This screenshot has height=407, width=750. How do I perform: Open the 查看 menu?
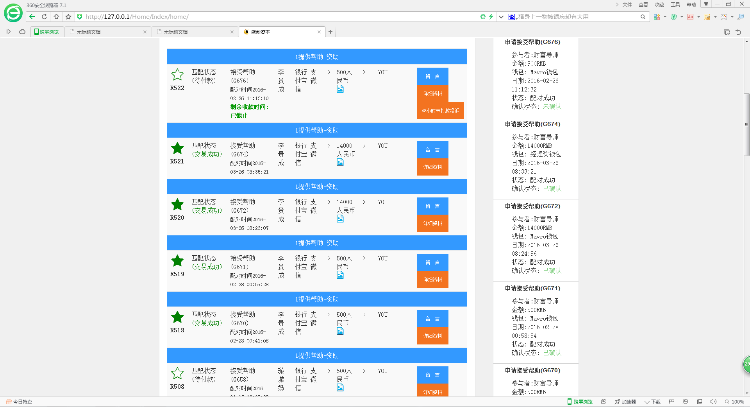643,4
